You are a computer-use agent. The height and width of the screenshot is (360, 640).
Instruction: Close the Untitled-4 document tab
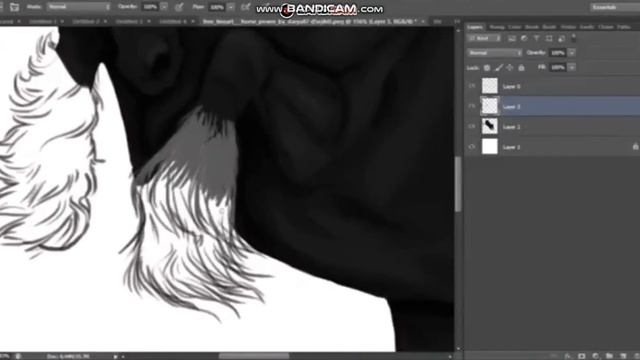193,21
